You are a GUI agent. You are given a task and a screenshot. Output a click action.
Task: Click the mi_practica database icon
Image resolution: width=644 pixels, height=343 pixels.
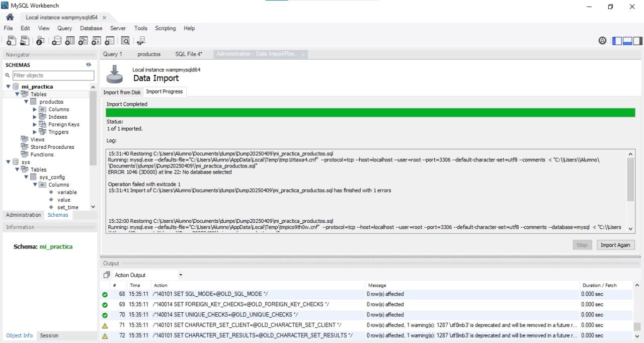(16, 87)
